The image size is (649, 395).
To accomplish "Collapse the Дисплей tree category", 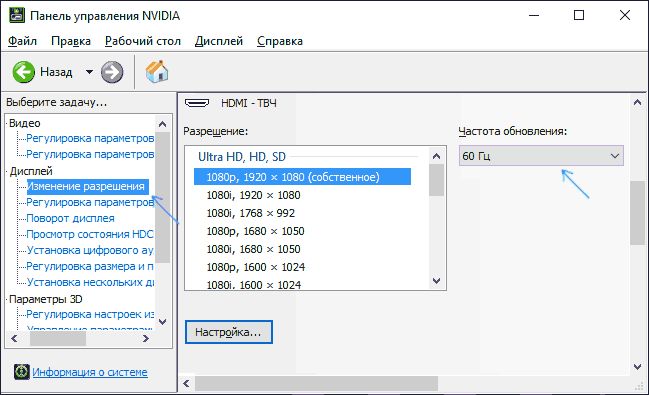I will tap(31, 171).
